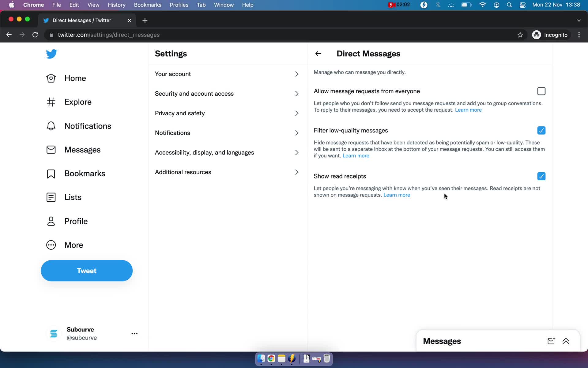Disable Show read receipts checkbox
Image resolution: width=588 pixels, height=368 pixels.
pos(541,176)
